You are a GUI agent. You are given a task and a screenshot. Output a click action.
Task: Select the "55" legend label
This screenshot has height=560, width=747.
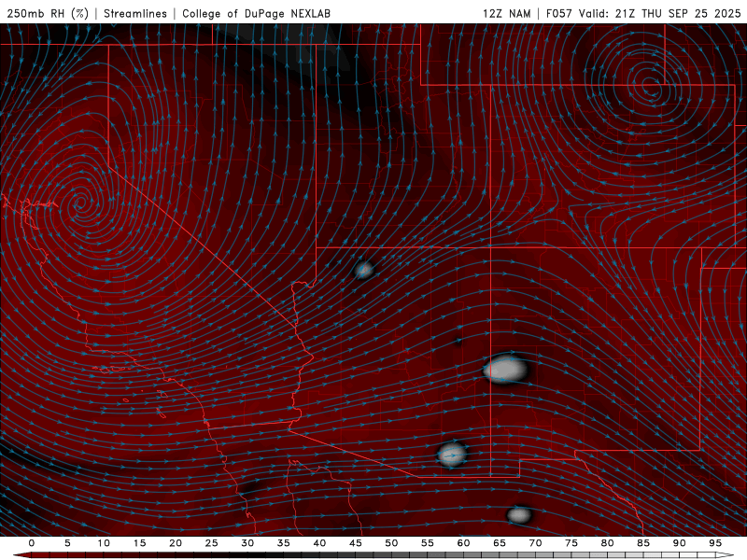point(428,543)
